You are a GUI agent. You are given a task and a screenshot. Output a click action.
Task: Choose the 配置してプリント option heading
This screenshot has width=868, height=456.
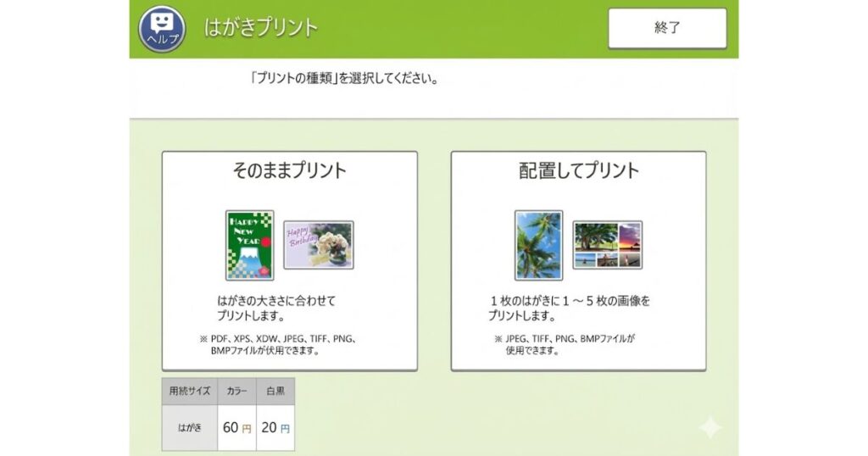[578, 170]
